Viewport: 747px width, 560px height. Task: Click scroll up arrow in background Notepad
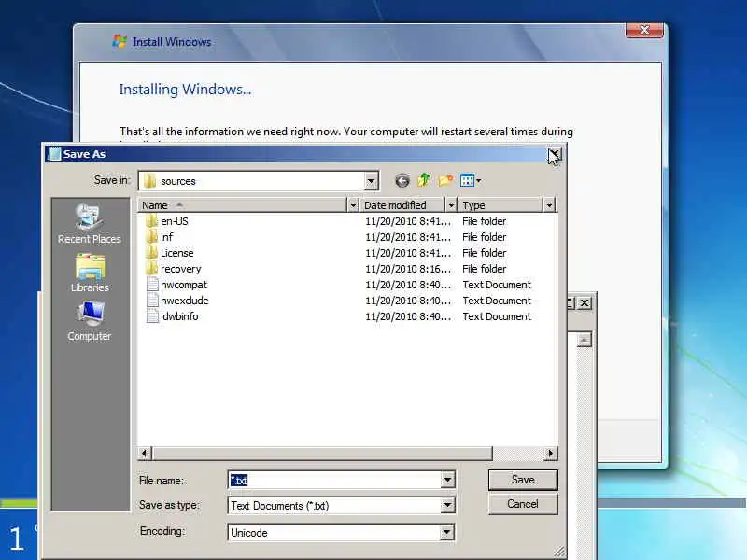[585, 340]
